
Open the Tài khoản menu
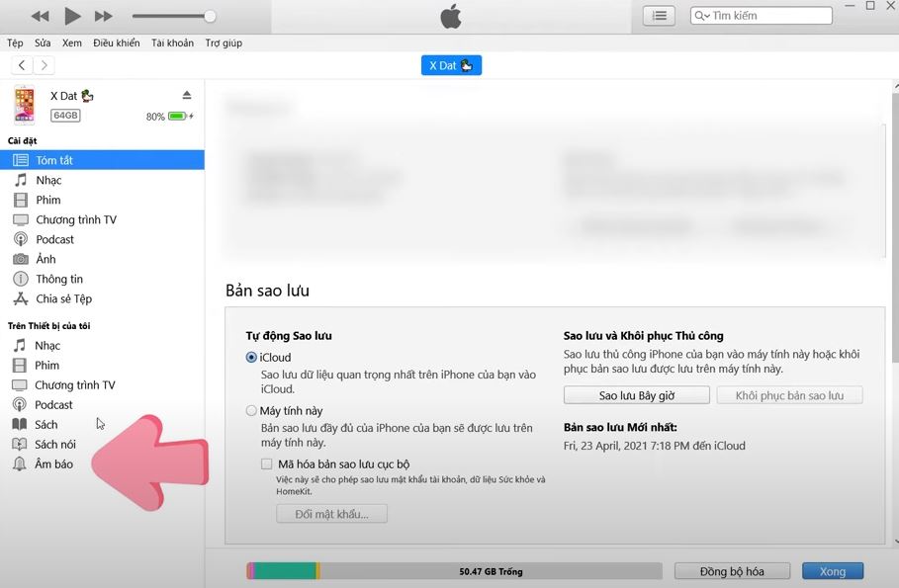(172, 42)
